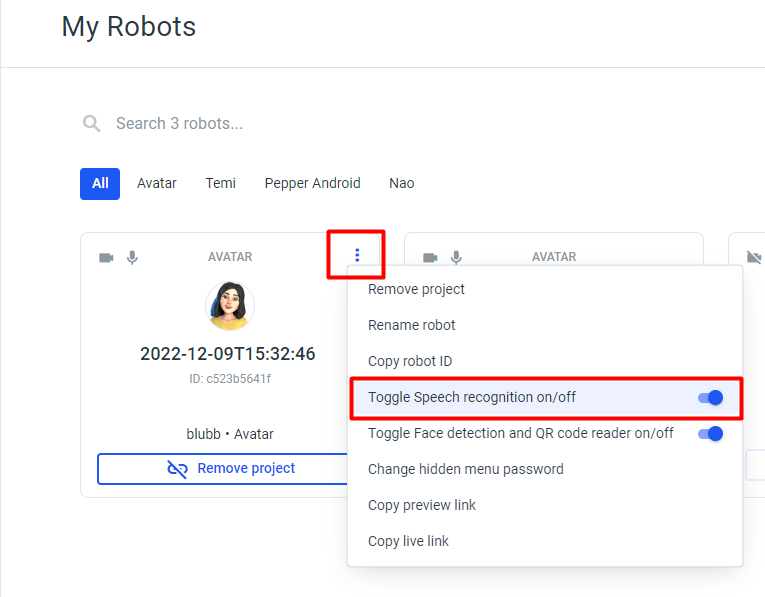Click the robot ID c523b5641f text
765x597 pixels.
point(230,379)
